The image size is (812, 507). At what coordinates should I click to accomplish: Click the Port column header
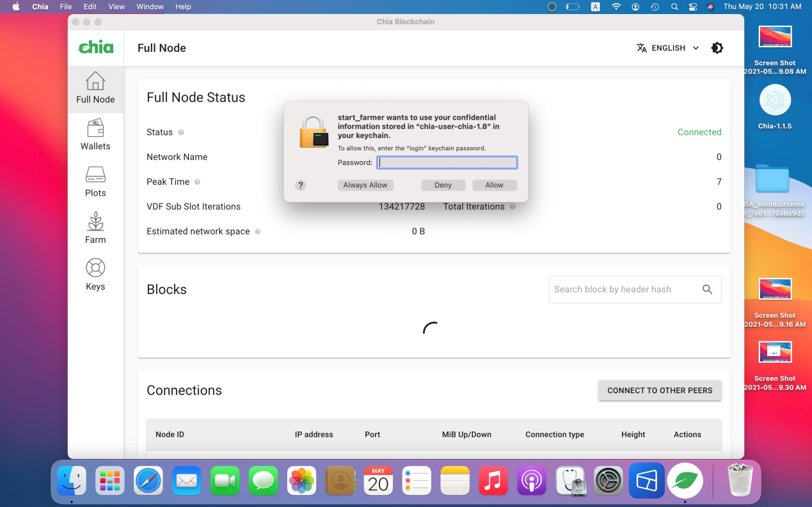coord(372,435)
